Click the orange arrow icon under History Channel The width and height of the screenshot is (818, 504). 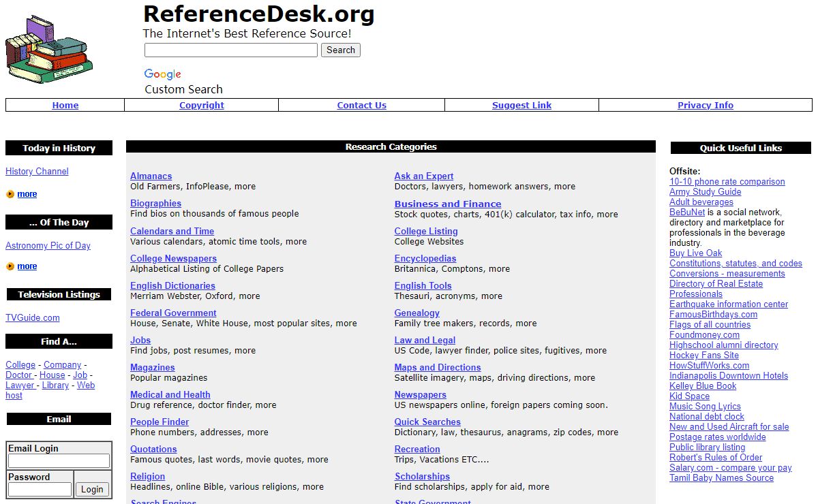(10, 194)
